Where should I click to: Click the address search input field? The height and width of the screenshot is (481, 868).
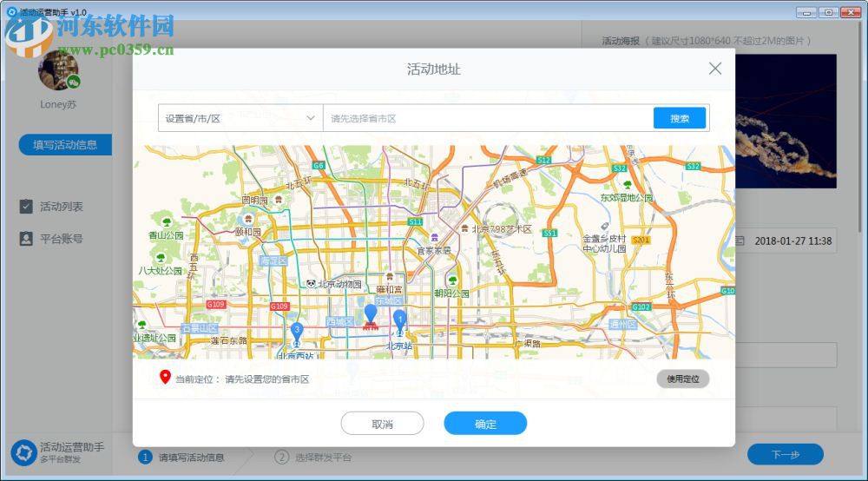[x=488, y=118]
